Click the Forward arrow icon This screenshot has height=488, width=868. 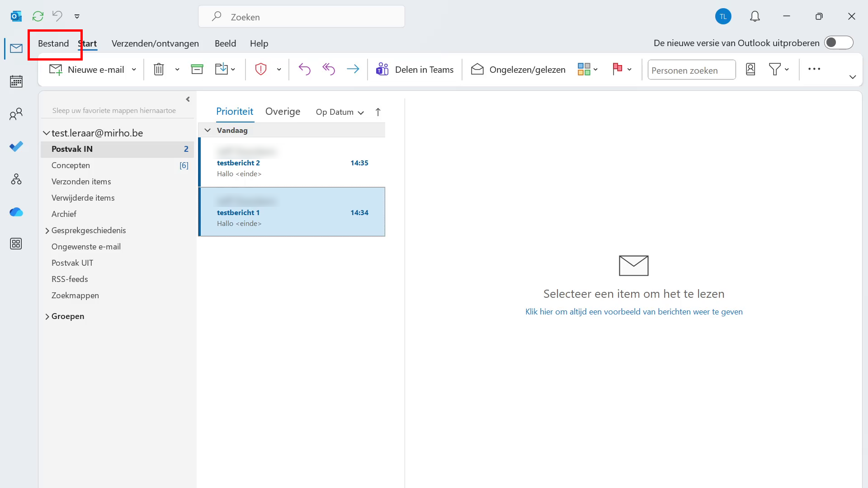coord(353,69)
